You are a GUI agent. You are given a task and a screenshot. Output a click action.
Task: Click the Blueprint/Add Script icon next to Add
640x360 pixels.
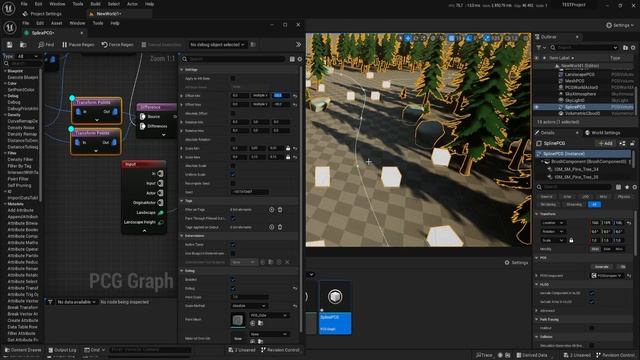(622, 143)
